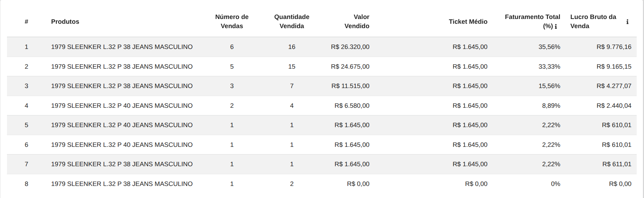
Task: Click the Valor Vendido column header
Action: click(x=357, y=22)
